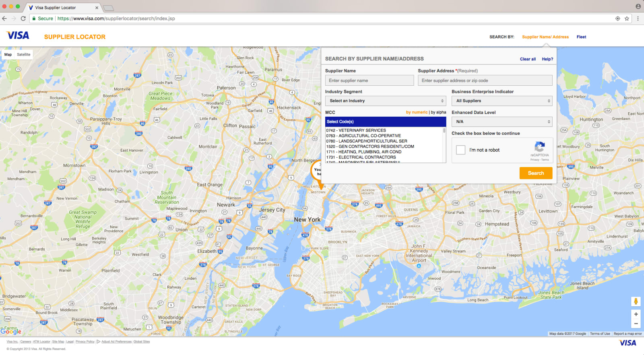Click the Select Code(s) header row
The image size is (644, 355).
click(386, 122)
